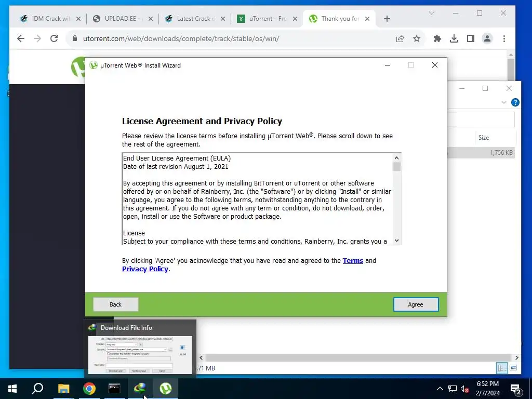Toggle the Chrome side panel icon
532x399 pixels.
pos(471,38)
